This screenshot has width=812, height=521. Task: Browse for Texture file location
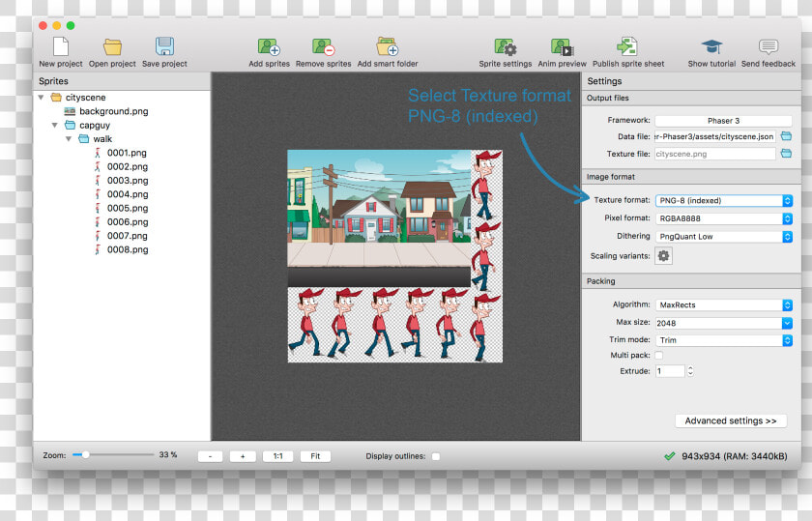point(786,154)
